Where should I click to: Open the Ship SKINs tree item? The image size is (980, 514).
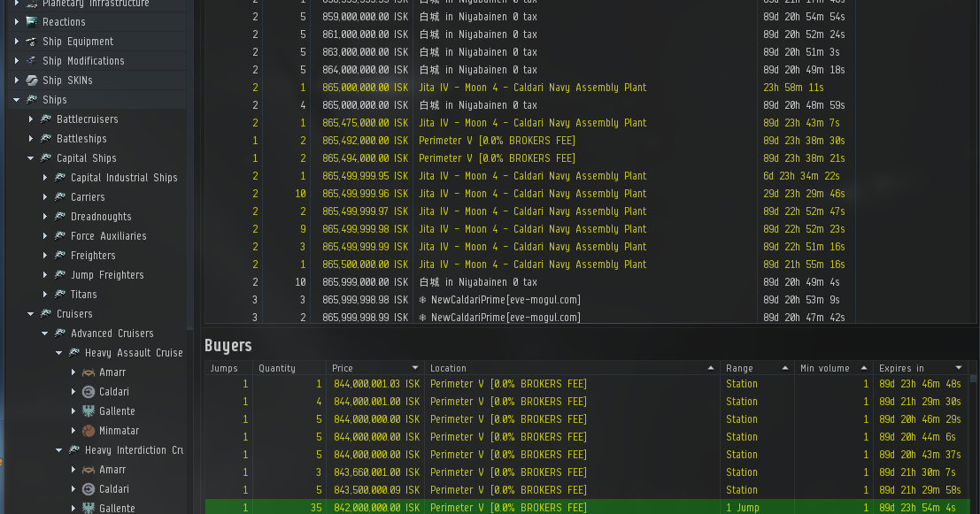point(67,80)
